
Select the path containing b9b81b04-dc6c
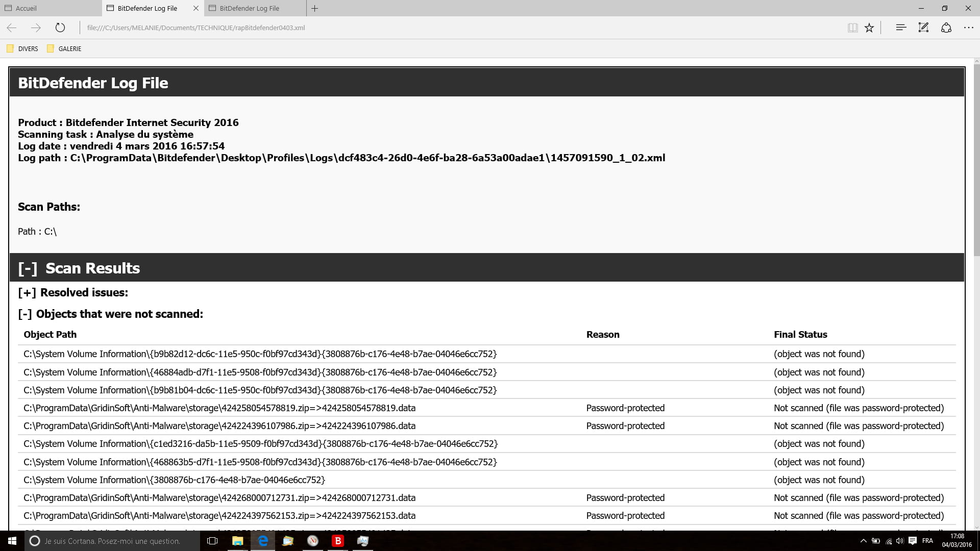click(260, 390)
